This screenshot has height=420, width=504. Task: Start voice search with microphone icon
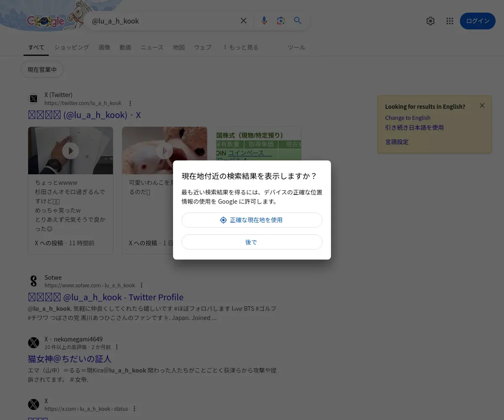point(264,21)
